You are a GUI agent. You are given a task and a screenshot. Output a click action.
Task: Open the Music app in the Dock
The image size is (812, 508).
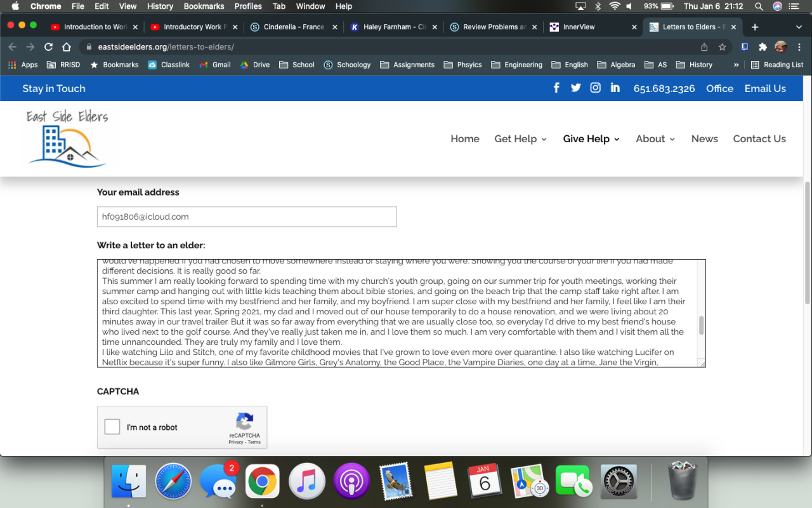tap(306, 481)
